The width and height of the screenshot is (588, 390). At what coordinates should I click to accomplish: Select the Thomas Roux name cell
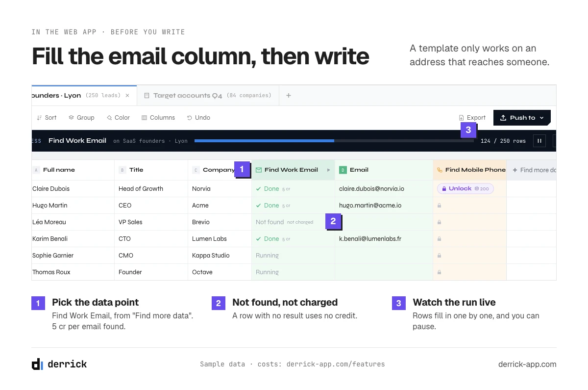point(73,272)
